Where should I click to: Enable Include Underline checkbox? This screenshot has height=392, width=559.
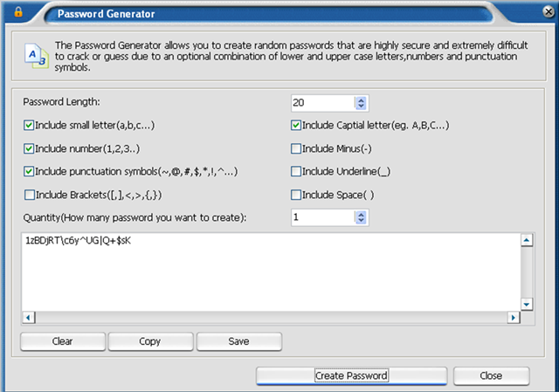[x=296, y=171]
